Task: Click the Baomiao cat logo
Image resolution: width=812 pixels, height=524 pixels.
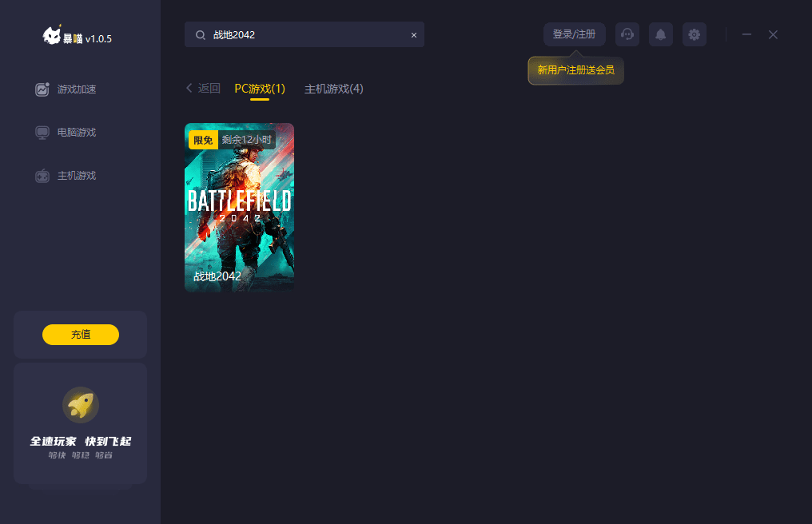Action: pos(52,35)
